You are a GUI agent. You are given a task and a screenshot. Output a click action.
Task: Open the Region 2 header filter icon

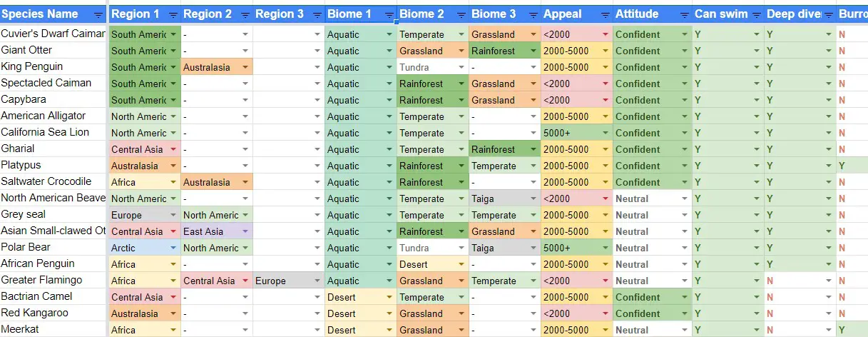pos(245,14)
